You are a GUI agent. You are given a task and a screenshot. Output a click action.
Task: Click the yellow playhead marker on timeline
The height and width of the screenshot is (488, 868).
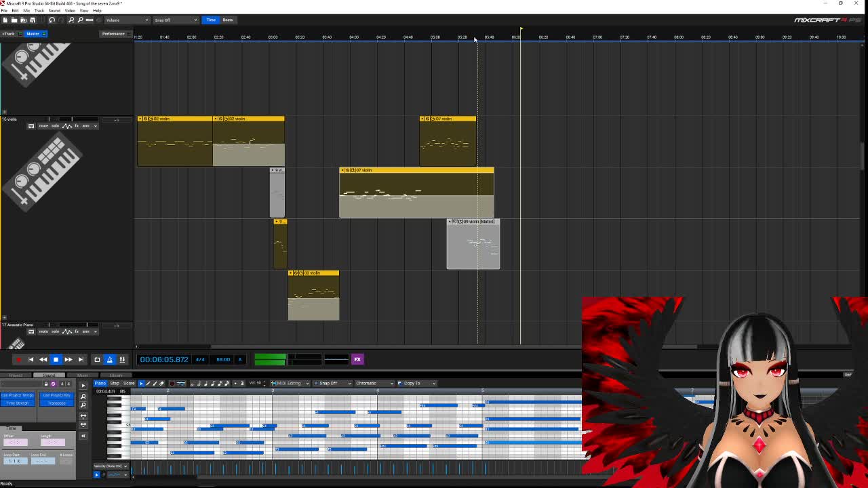tap(521, 30)
